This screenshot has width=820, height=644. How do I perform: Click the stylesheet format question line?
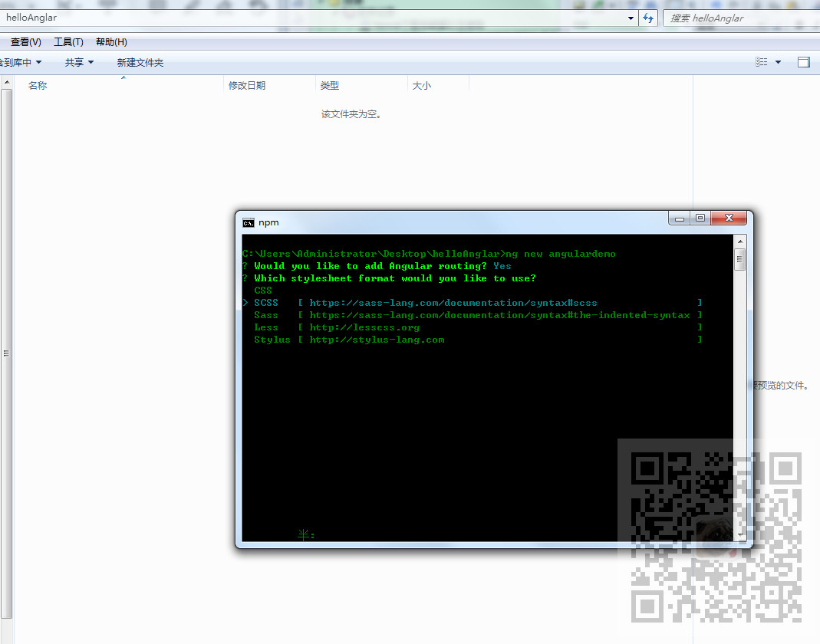point(389,278)
